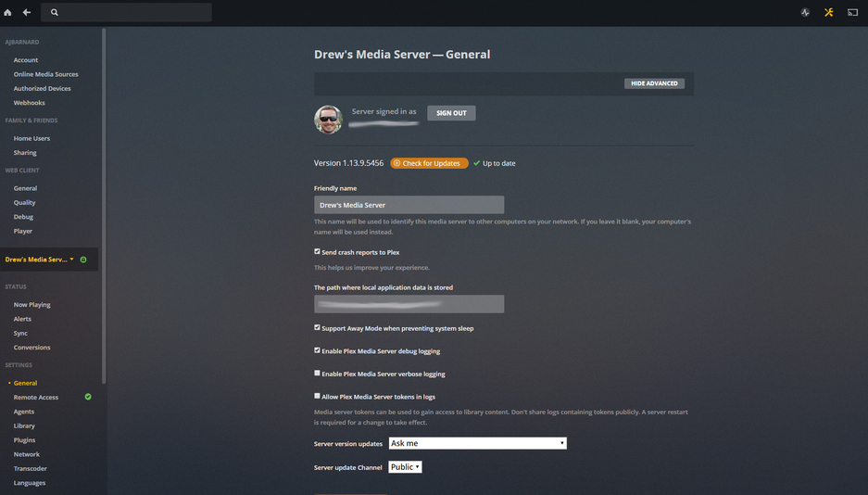Open Plugins settings
This screenshot has width=868, height=495.
(24, 440)
